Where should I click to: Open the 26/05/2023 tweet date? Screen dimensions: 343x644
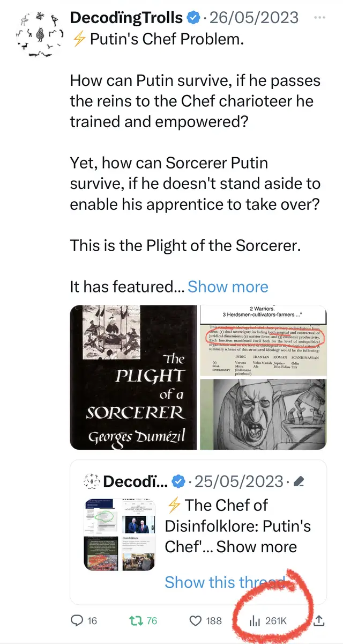point(253,17)
